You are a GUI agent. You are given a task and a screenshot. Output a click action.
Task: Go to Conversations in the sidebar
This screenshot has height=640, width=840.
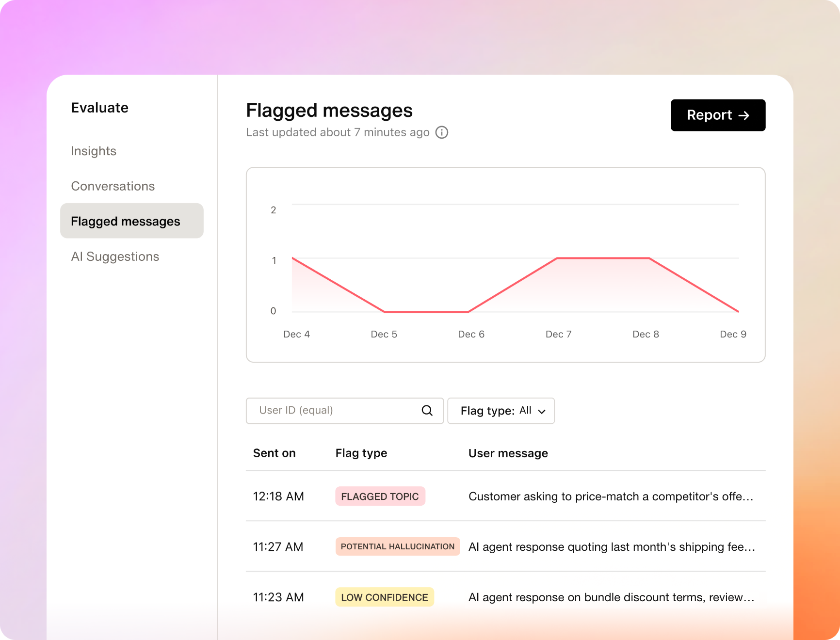[x=113, y=186]
